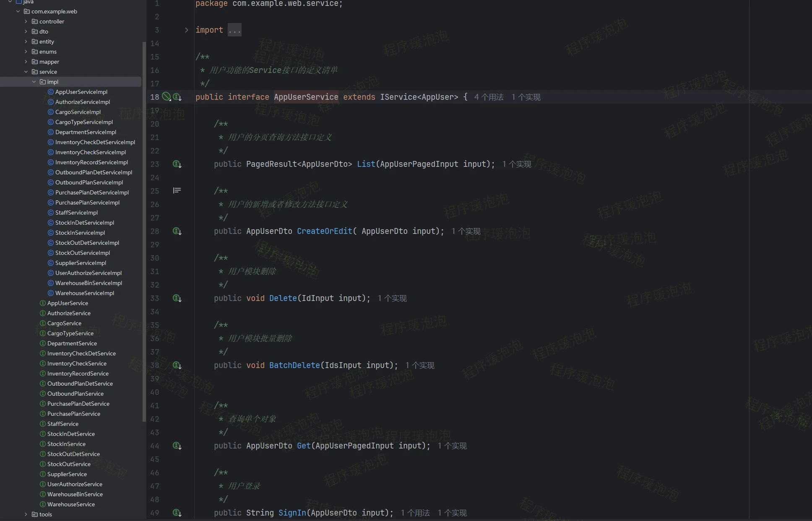The height and width of the screenshot is (521, 812).
Task: Click the implementation icon next to the Get method
Action: pos(177,446)
